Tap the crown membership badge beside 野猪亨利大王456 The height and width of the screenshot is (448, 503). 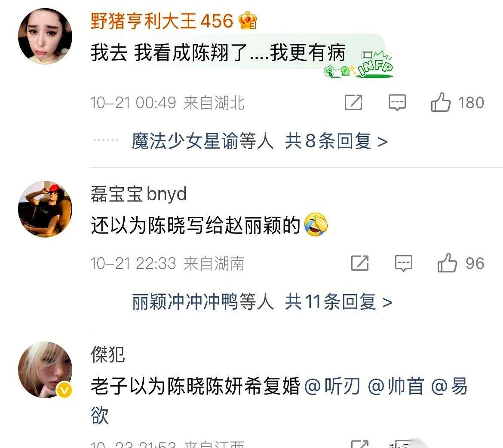click(247, 21)
